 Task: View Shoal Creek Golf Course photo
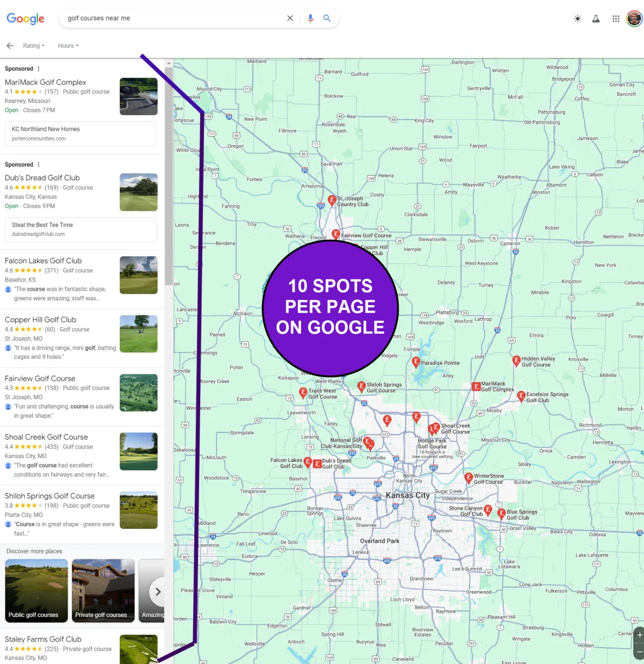click(x=138, y=452)
